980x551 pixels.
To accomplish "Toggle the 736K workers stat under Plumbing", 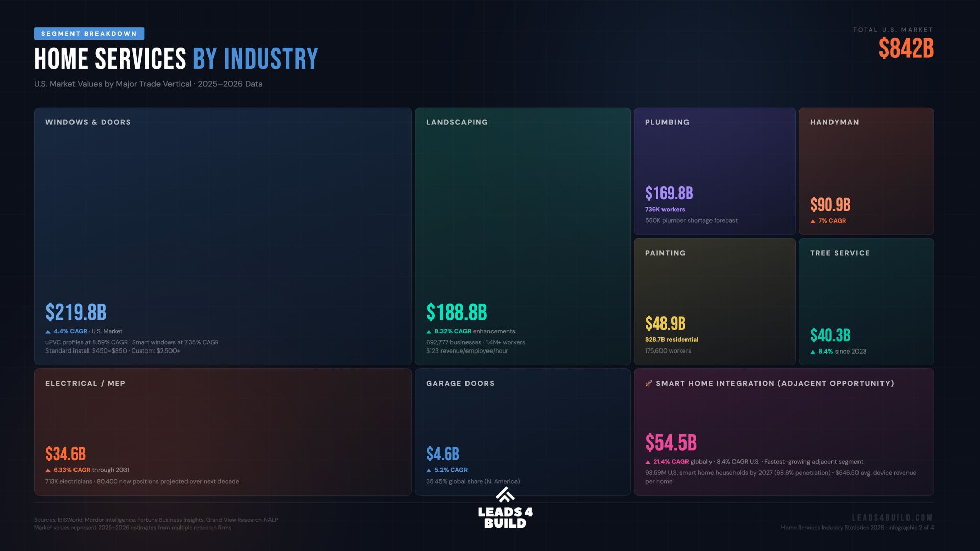I will coord(665,209).
